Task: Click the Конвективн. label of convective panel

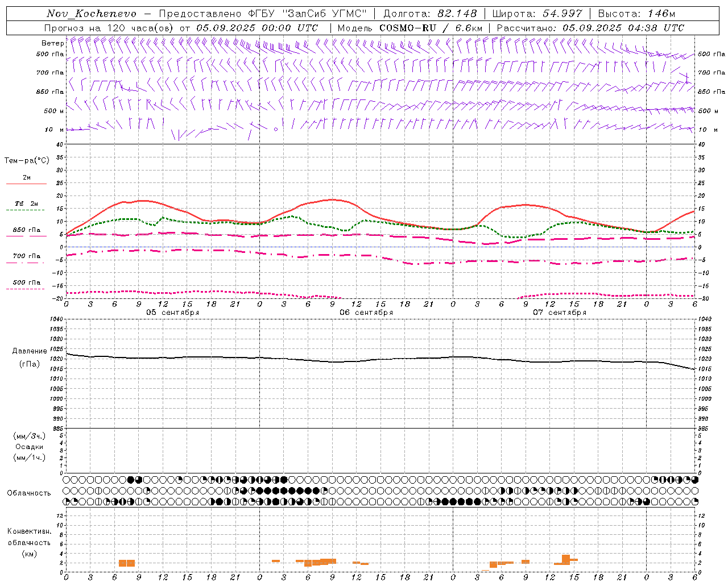Action: click(29, 531)
